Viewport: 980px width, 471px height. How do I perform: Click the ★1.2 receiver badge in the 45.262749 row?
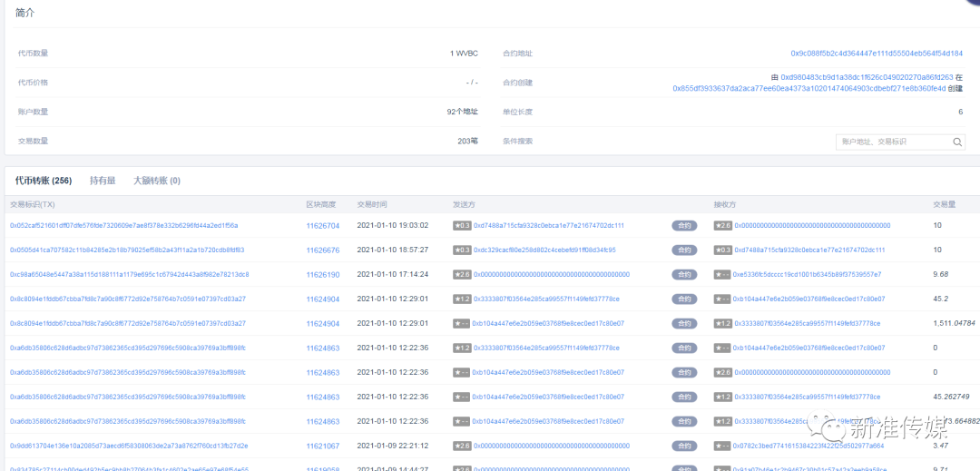click(x=723, y=397)
